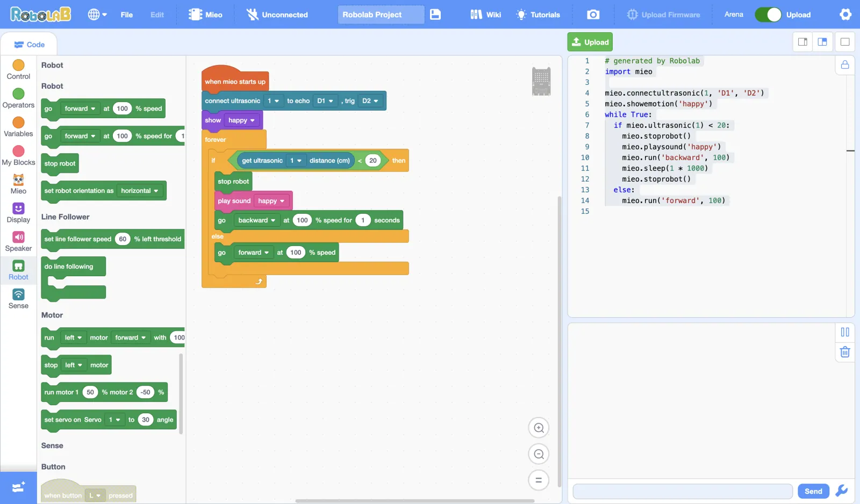Click the 'stop robot' palette block
This screenshot has height=504, width=860.
pyautogui.click(x=60, y=163)
